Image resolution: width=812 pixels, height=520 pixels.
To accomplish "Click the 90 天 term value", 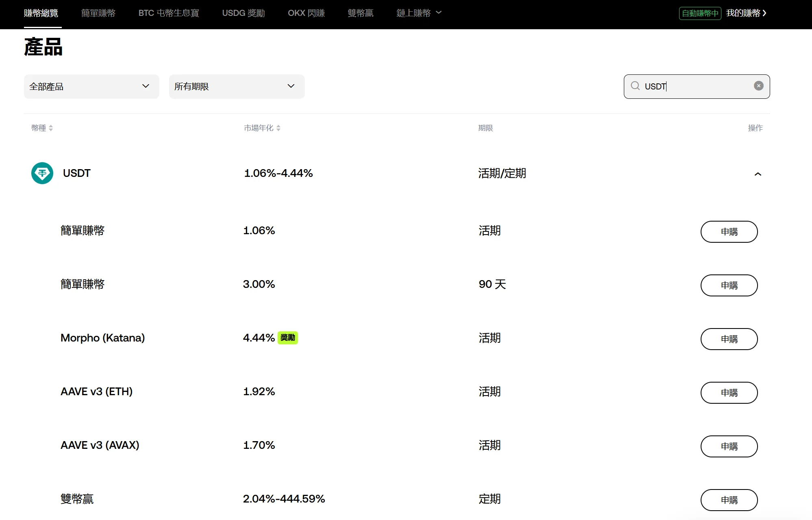I will pyautogui.click(x=493, y=284).
